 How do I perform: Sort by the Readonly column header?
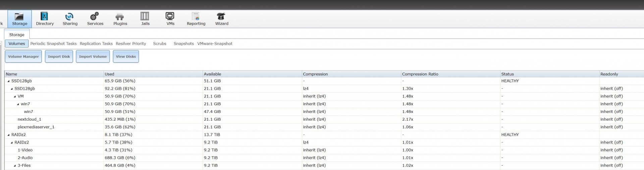tap(622, 74)
